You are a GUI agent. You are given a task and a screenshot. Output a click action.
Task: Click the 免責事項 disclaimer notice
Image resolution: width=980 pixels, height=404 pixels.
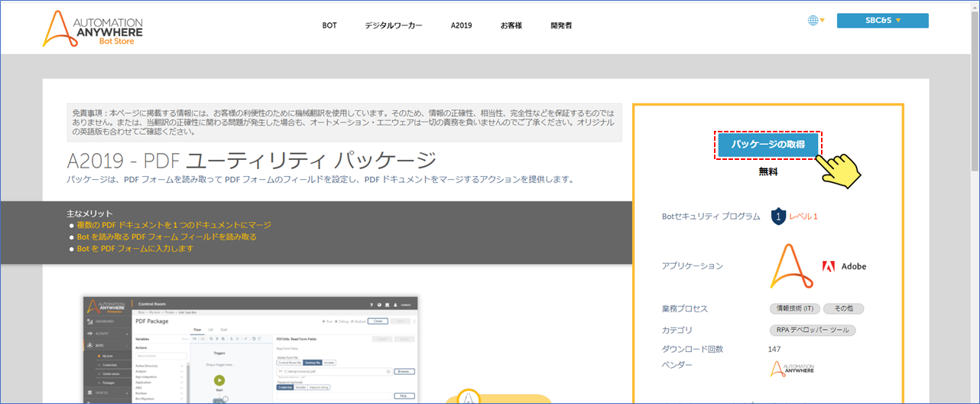(x=344, y=121)
